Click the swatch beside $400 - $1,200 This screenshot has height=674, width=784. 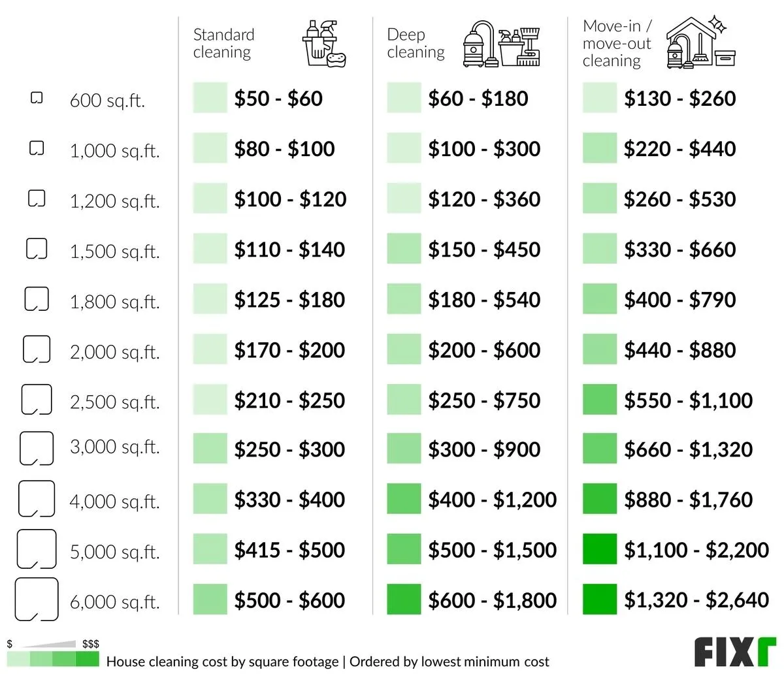(404, 500)
